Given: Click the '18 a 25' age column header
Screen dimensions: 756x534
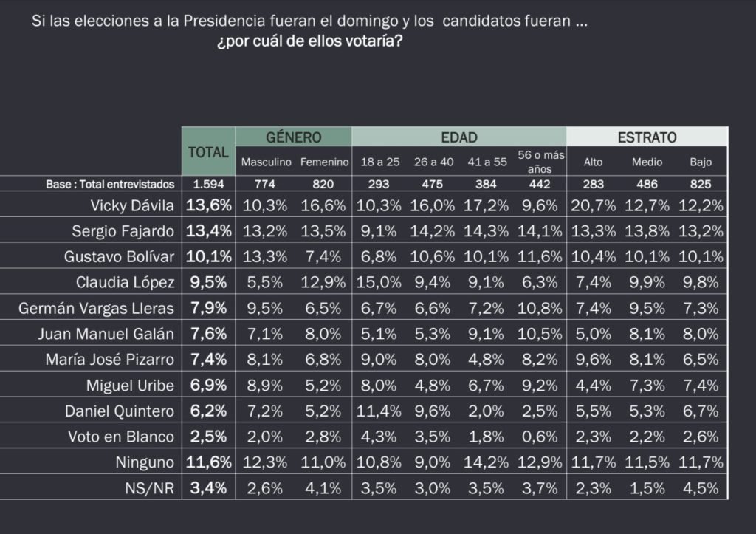Looking at the screenshot, I should tap(379, 162).
